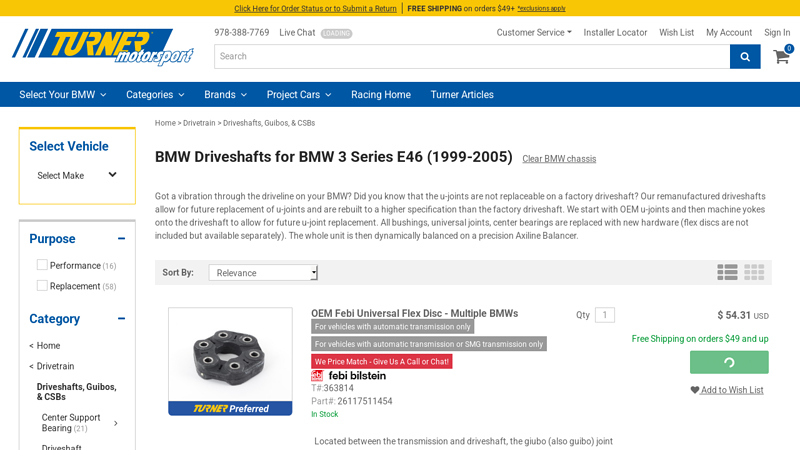Open Turner Articles

point(462,95)
